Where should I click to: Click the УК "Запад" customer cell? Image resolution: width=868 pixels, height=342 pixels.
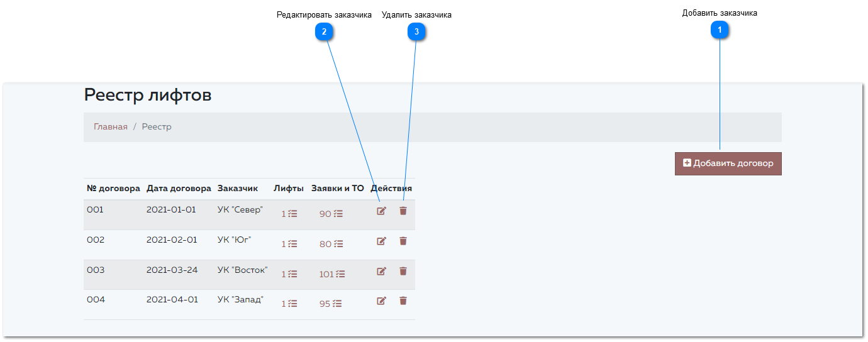tap(240, 300)
